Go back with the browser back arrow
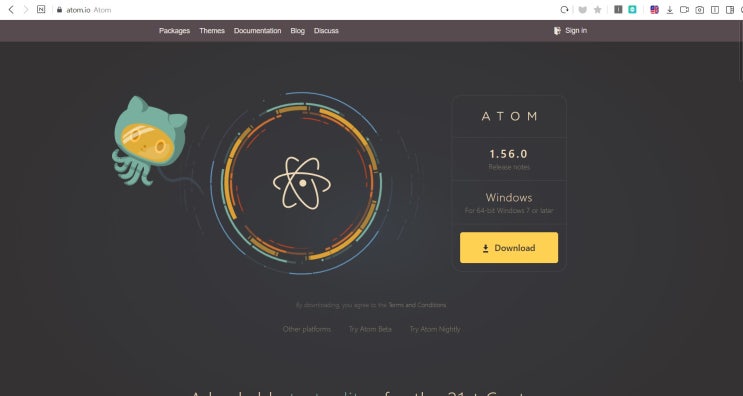The width and height of the screenshot is (743, 396). click(11, 9)
